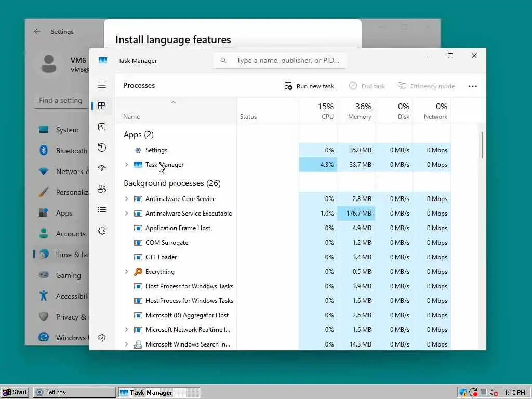
Task: Click the Settings app gear icon in process list
Action: [x=138, y=150]
